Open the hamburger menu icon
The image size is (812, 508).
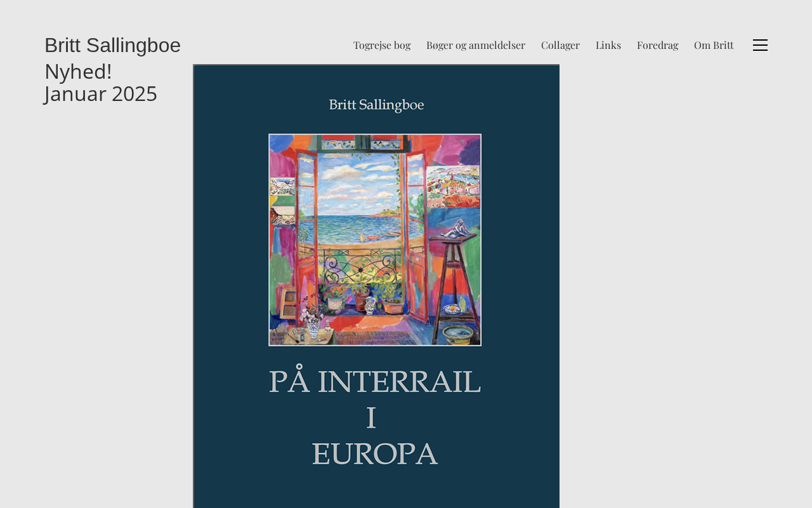coord(760,45)
